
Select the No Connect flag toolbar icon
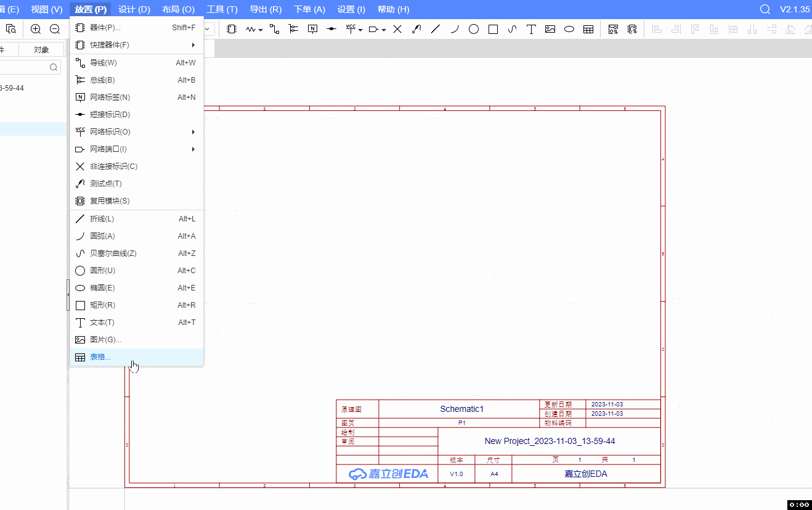coord(397,29)
